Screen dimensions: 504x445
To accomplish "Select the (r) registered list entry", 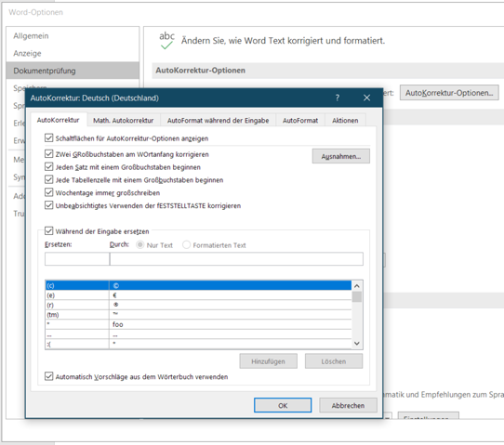I will (x=198, y=305).
